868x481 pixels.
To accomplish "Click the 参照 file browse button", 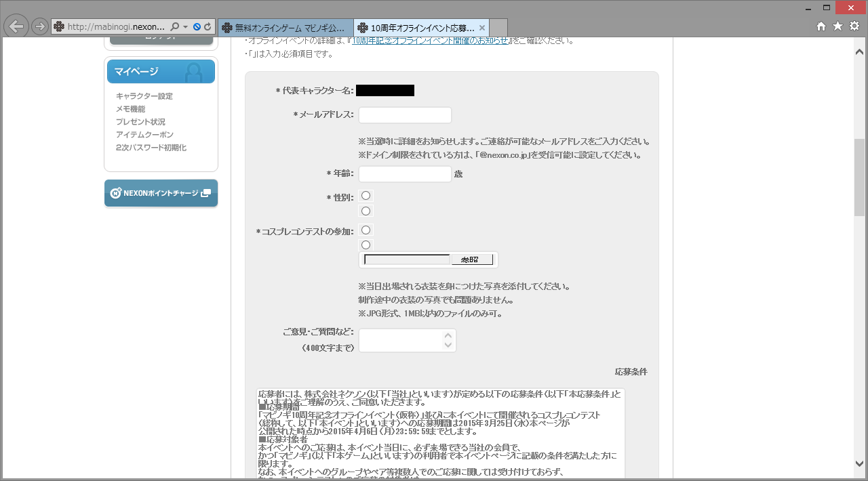I will (472, 259).
